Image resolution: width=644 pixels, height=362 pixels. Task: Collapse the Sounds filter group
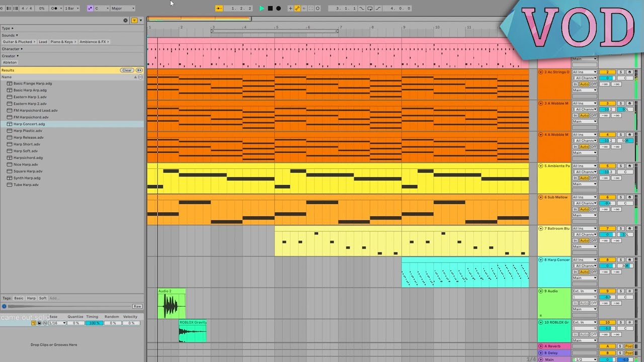tap(9, 35)
